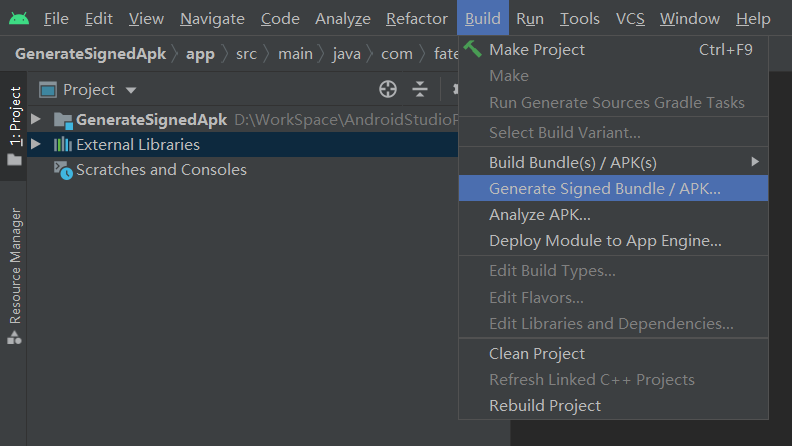Choose Rebuild Project menu item
Screen dimensions: 792x446
[613, 406]
